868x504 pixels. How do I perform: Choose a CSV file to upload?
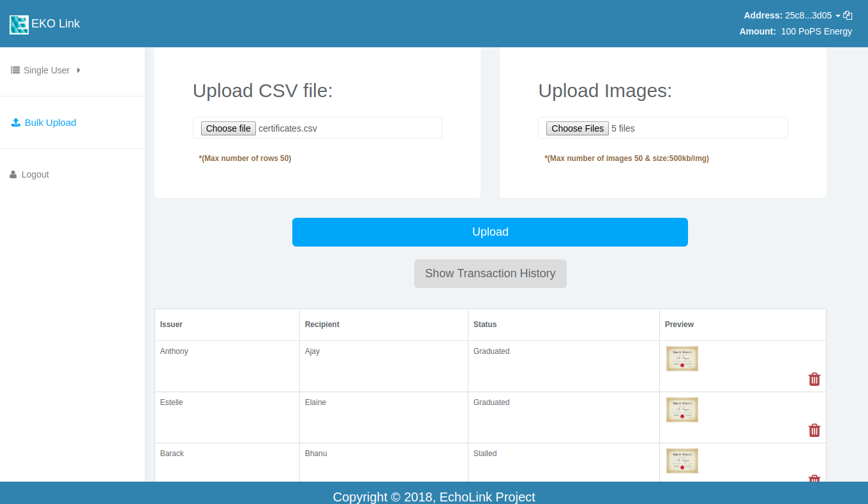click(228, 128)
